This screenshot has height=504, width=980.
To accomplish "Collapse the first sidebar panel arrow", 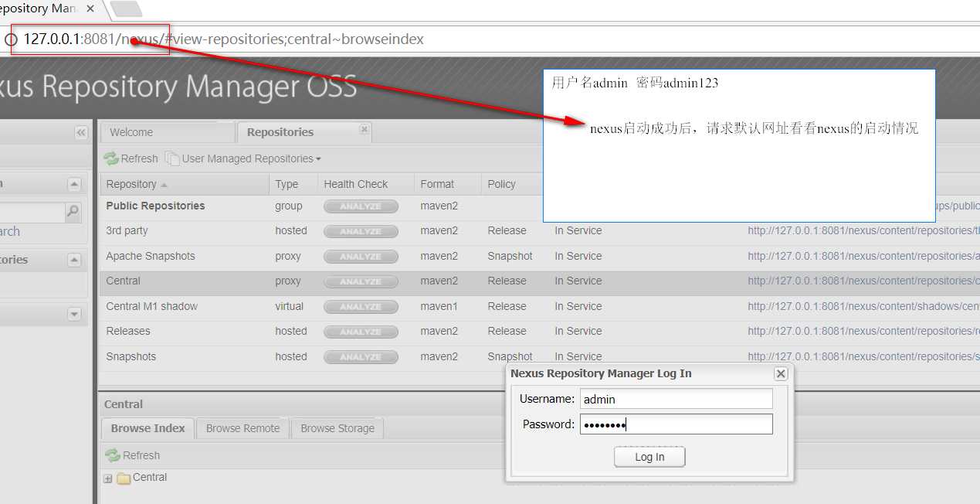I will coord(74,184).
